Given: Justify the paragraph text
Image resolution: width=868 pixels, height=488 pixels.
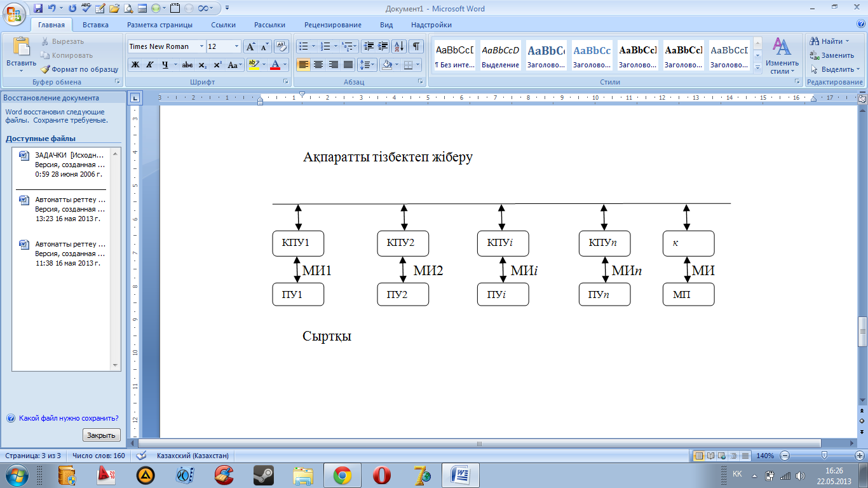Looking at the screenshot, I should (348, 65).
